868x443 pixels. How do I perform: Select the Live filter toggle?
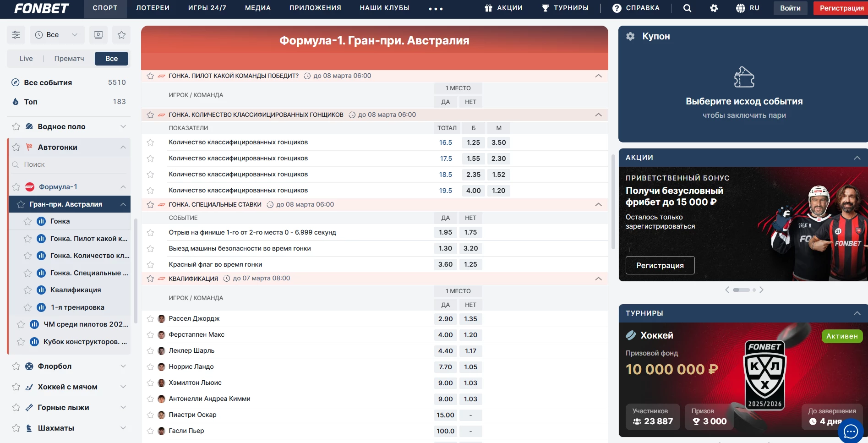coord(26,59)
